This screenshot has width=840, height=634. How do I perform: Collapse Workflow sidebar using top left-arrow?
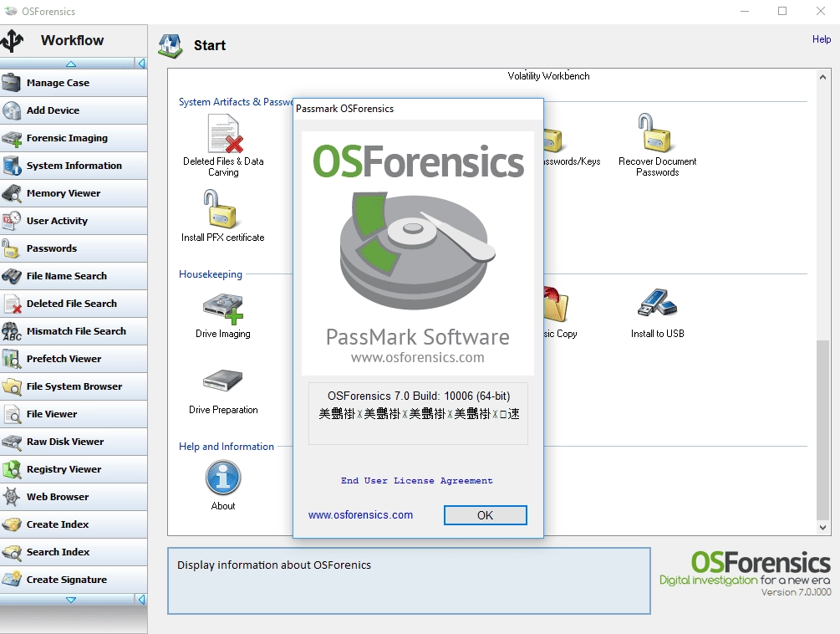coord(141,64)
